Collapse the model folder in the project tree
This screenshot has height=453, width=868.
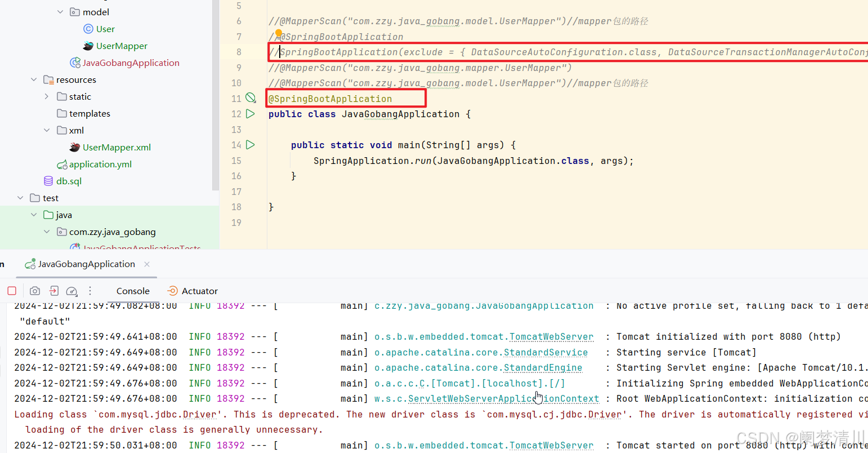click(60, 11)
